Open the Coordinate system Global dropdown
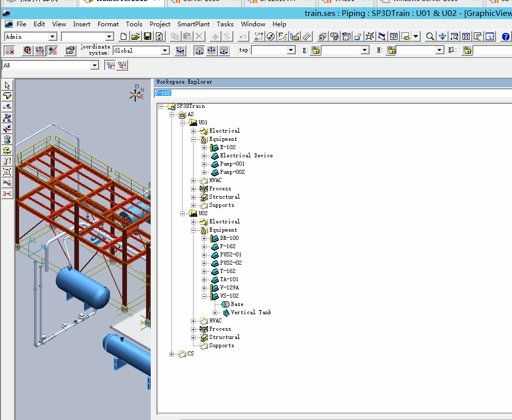Viewport: 512px width, 420px height. (165, 51)
